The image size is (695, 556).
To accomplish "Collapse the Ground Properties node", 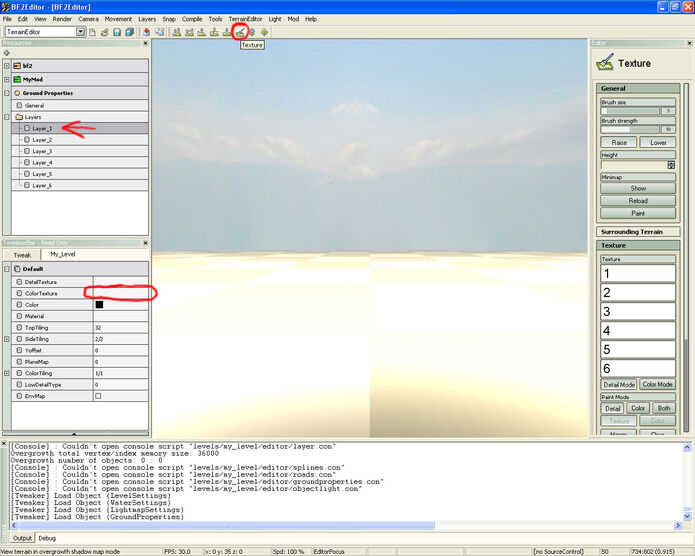I will point(7,93).
